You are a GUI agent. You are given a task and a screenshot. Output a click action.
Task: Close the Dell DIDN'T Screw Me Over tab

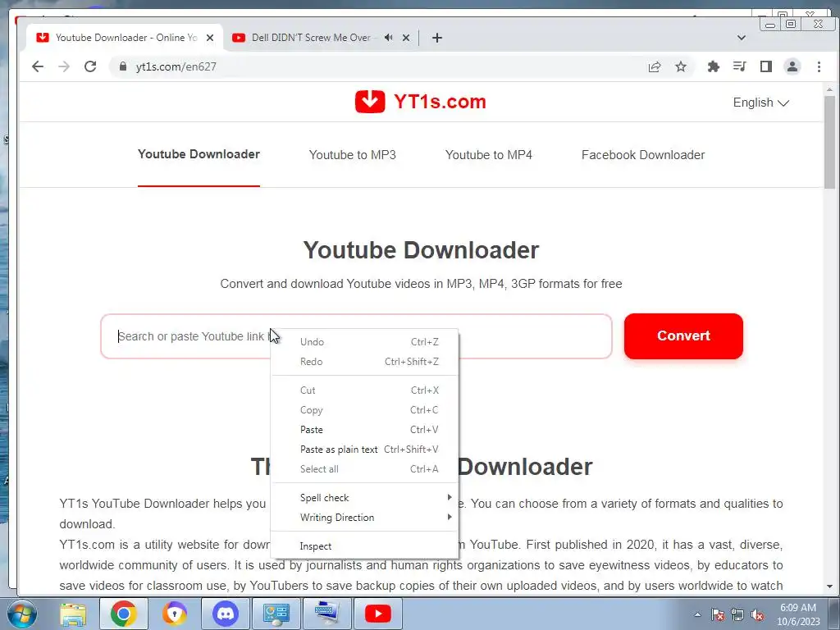click(406, 38)
